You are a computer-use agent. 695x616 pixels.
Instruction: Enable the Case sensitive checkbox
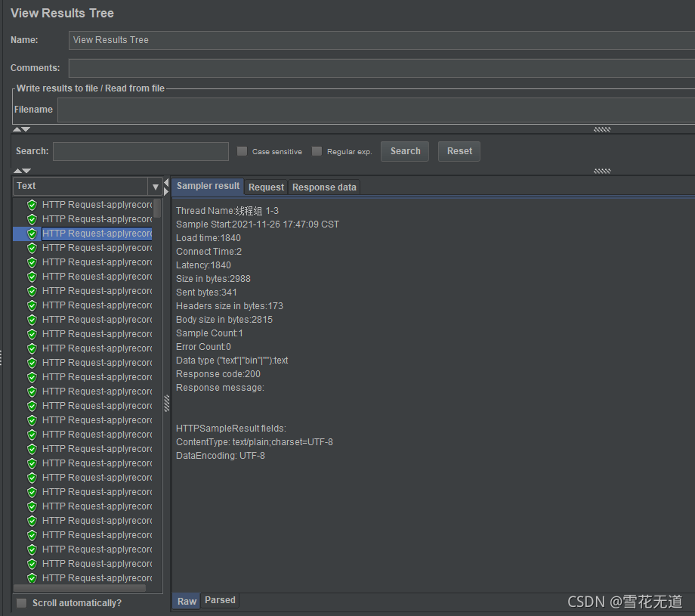click(242, 151)
